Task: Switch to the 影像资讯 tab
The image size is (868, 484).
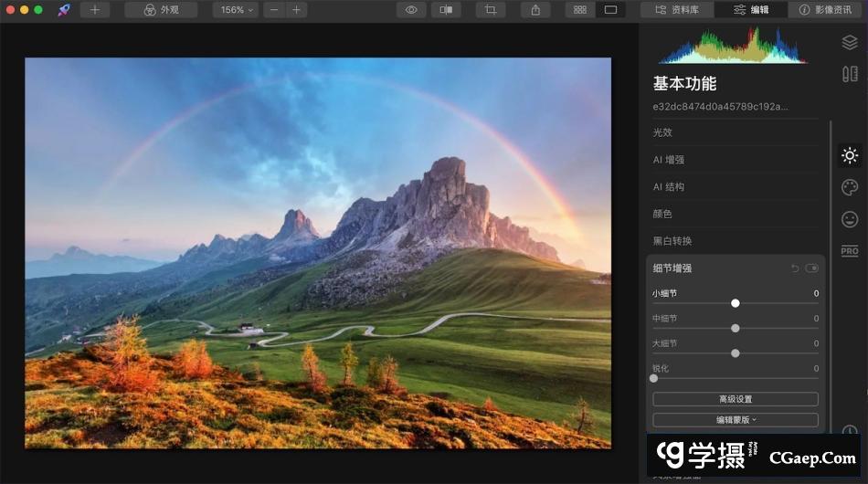Action: tap(828, 10)
